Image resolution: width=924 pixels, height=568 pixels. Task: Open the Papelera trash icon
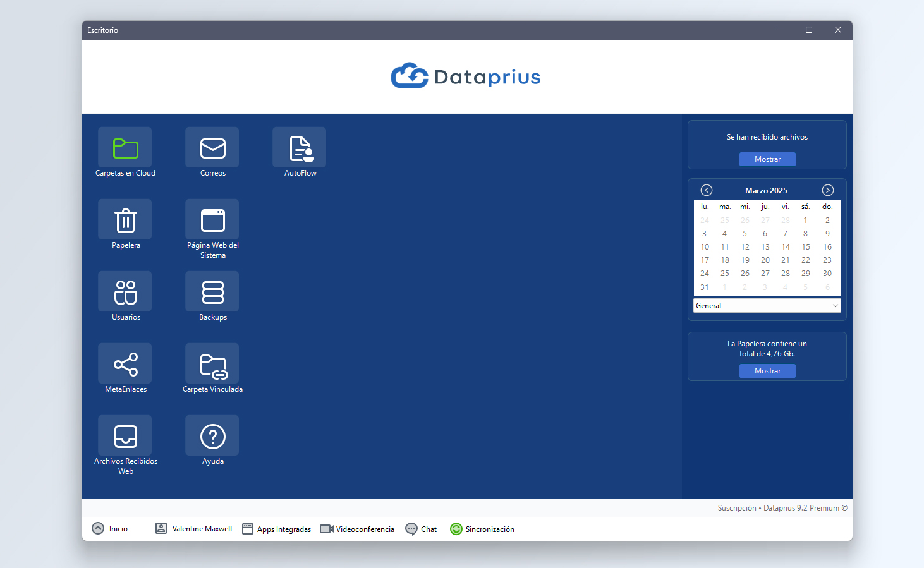125,219
